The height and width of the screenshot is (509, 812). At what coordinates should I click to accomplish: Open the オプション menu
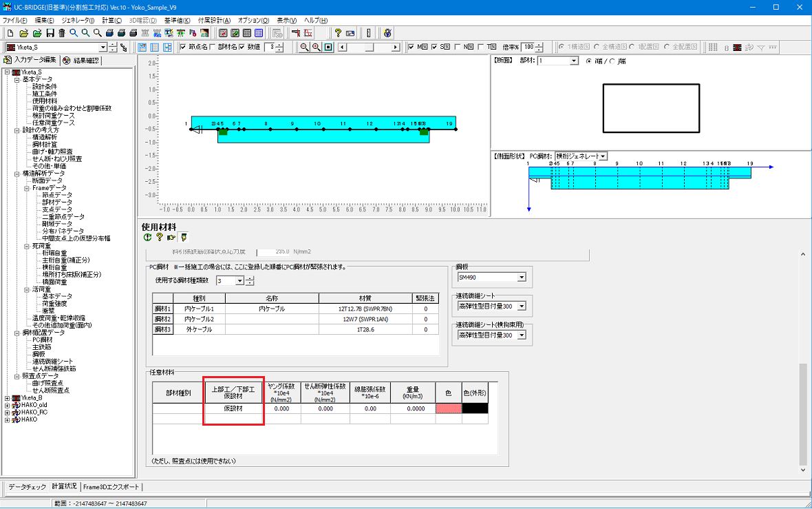[255, 21]
